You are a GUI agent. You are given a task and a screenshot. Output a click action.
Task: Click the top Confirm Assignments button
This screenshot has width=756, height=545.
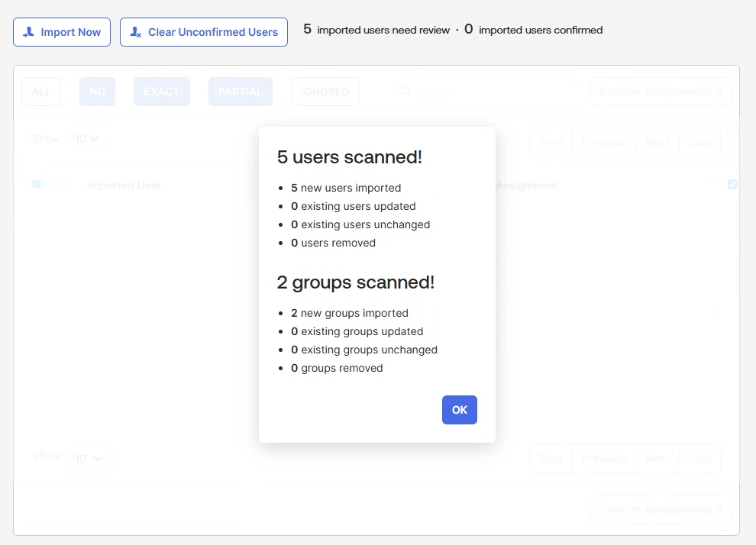(x=660, y=92)
